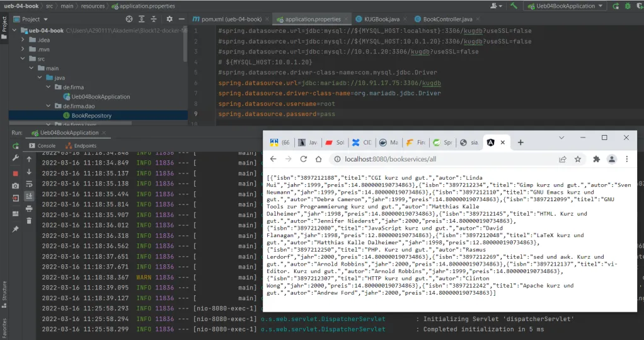
Task: Click the trash clear-all icon in console
Action: [x=29, y=221]
